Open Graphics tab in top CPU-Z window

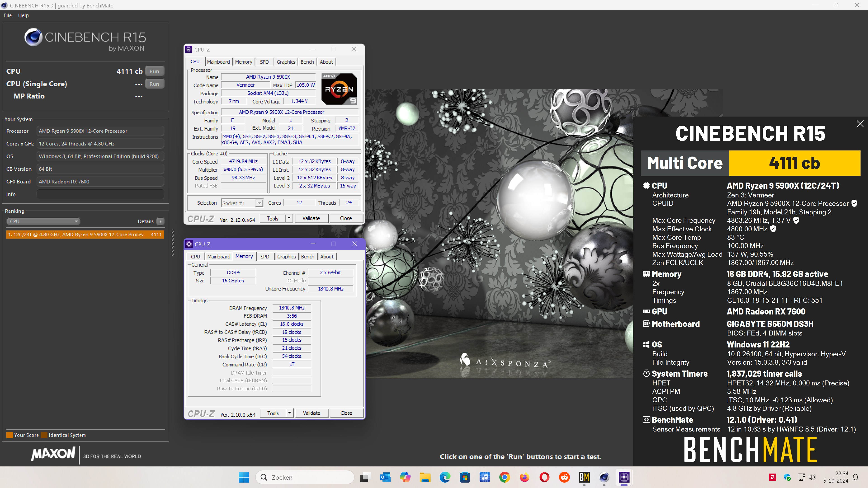[286, 62]
